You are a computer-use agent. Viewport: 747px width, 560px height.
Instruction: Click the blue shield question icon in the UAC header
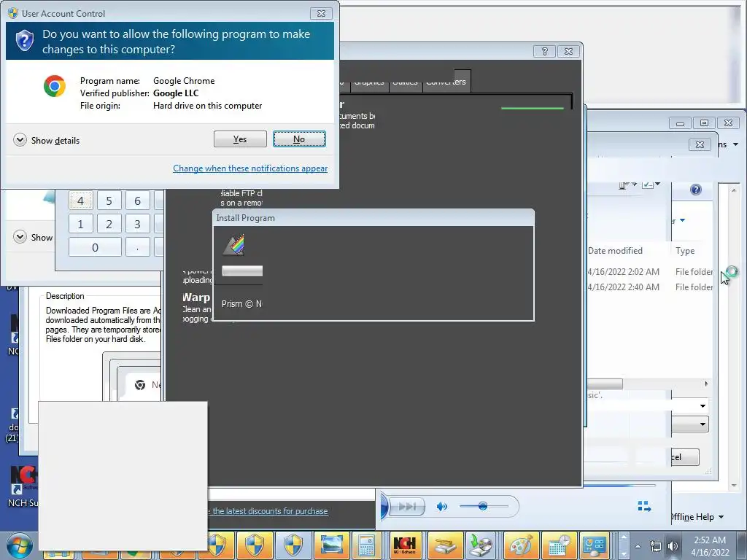coord(25,41)
